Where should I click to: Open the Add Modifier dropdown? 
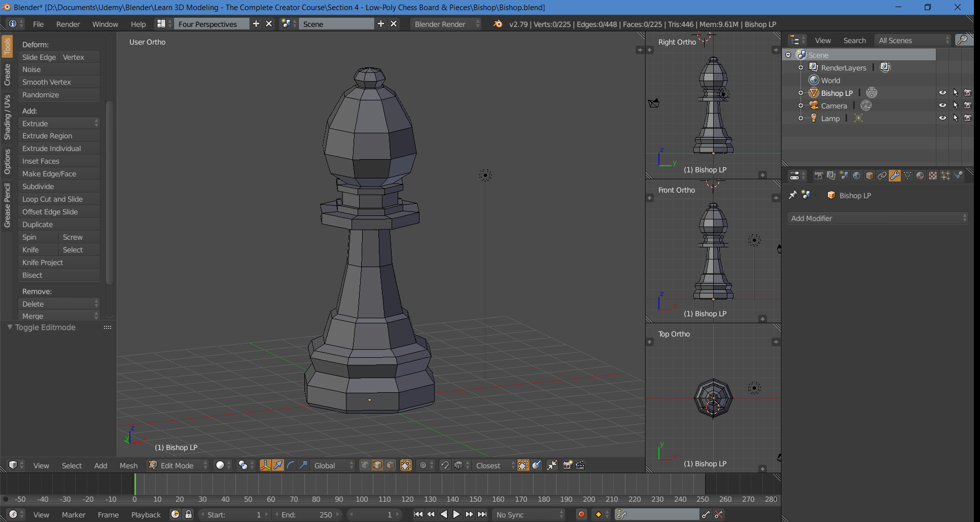pyautogui.click(x=878, y=218)
